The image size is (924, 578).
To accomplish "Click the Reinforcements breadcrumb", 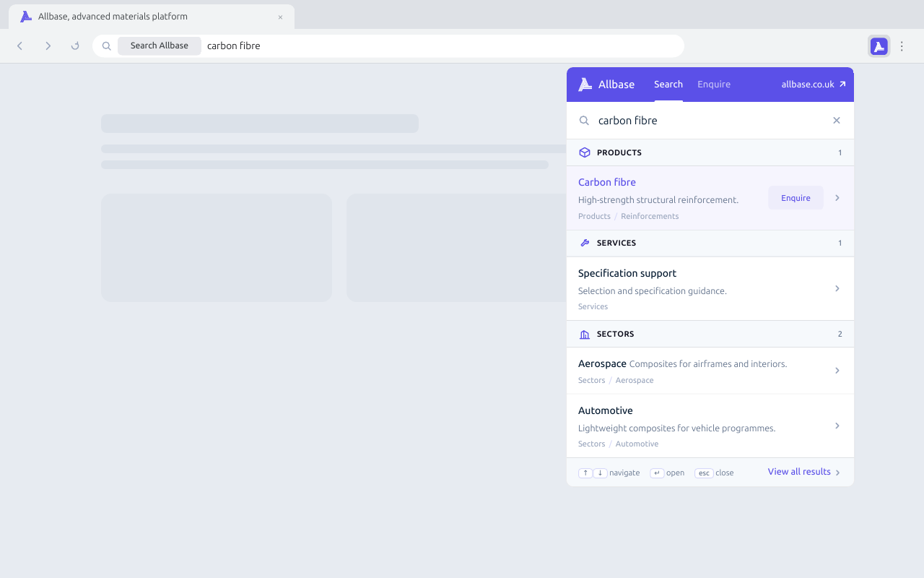I will [x=650, y=216].
